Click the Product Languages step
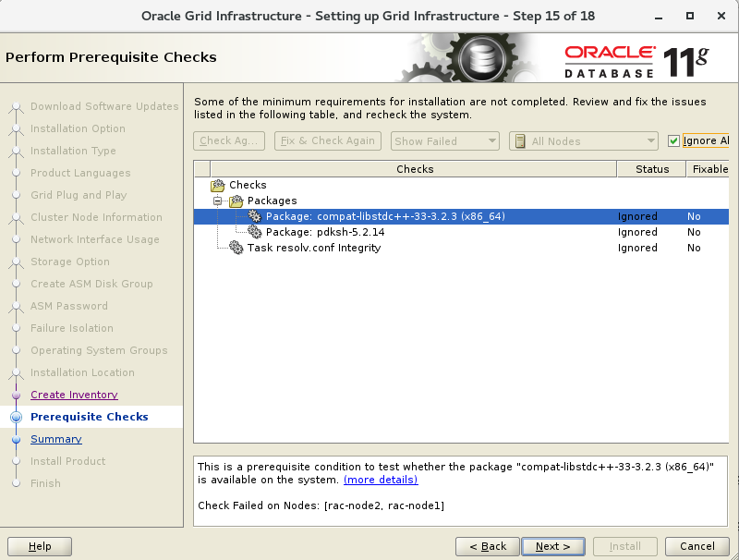Viewport: 739px width, 560px height. (80, 173)
